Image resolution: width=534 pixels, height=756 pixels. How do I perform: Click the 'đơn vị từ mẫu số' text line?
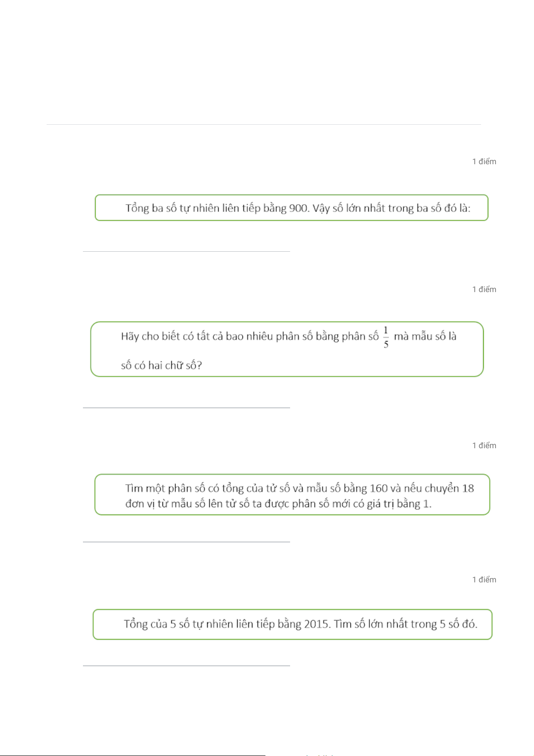pyautogui.click(x=278, y=504)
